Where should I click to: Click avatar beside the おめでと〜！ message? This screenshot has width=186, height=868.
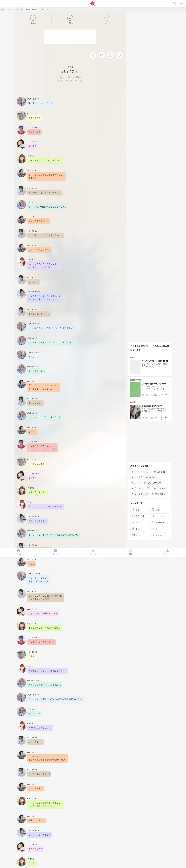pyautogui.click(x=21, y=116)
